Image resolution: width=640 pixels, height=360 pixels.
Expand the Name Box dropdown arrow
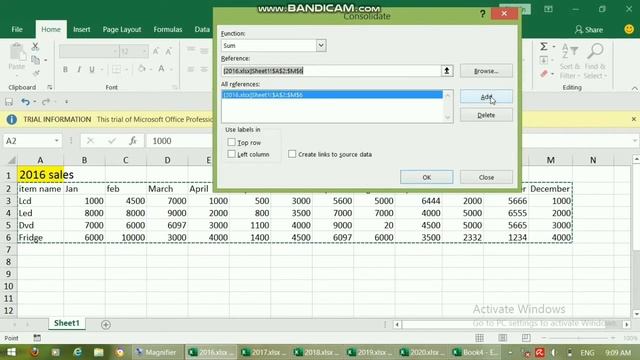[x=57, y=141]
